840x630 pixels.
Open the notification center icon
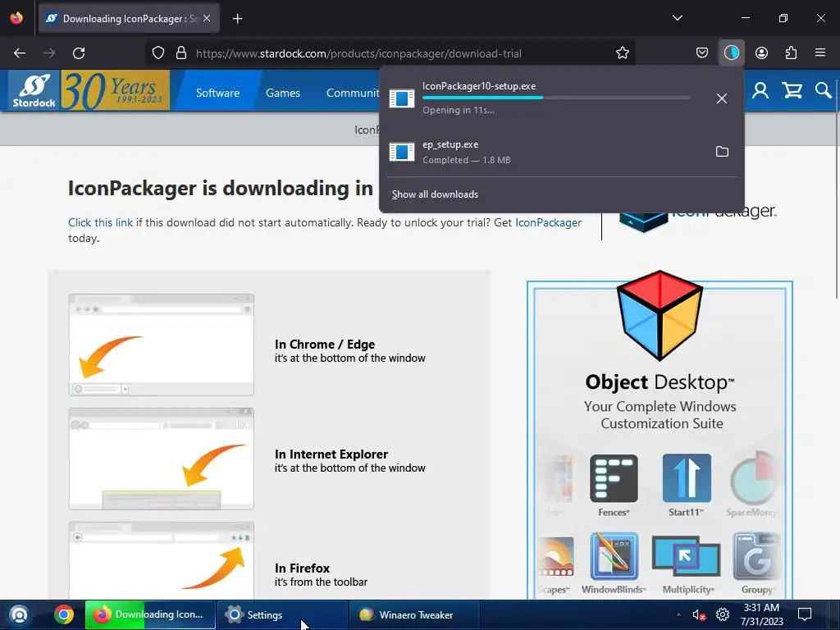pyautogui.click(x=805, y=614)
